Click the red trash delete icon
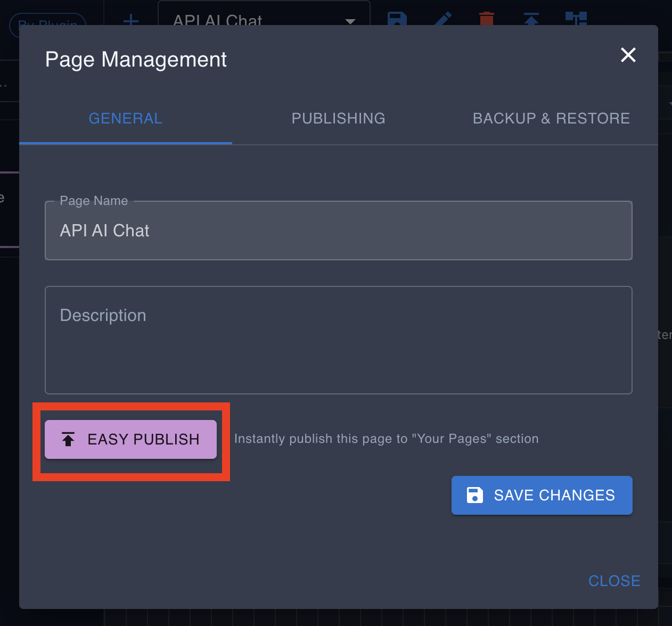 (486, 20)
